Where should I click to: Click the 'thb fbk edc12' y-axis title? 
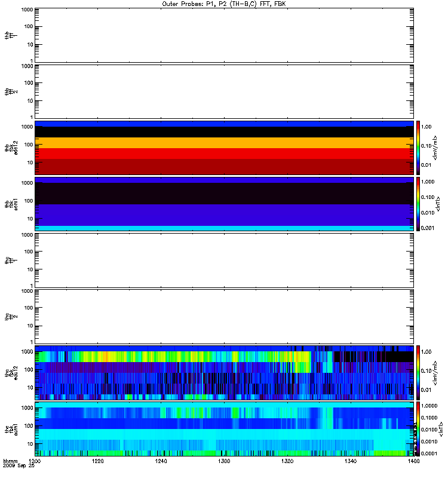11,148
